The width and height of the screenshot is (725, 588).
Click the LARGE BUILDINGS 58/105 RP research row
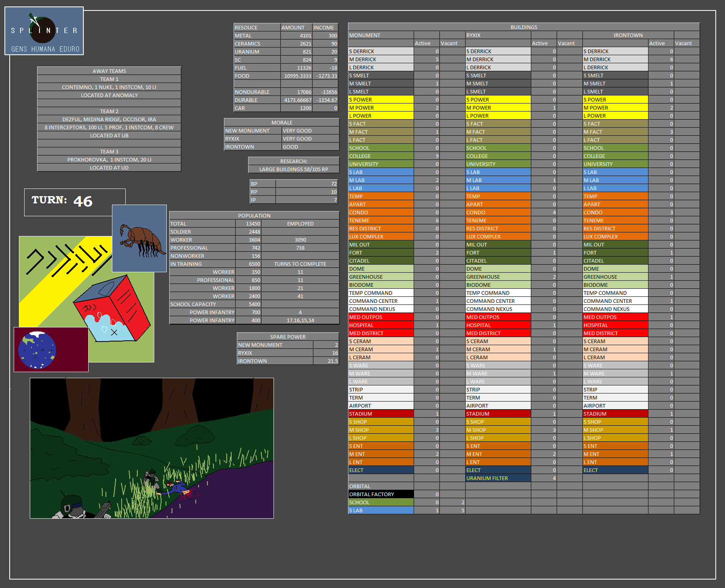(x=294, y=170)
